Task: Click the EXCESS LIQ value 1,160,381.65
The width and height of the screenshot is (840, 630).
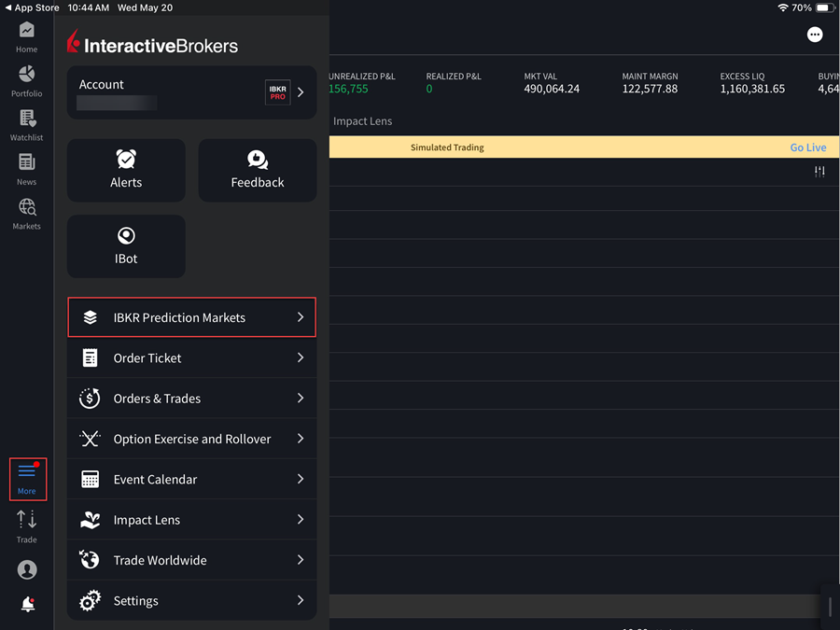Action: pos(752,89)
